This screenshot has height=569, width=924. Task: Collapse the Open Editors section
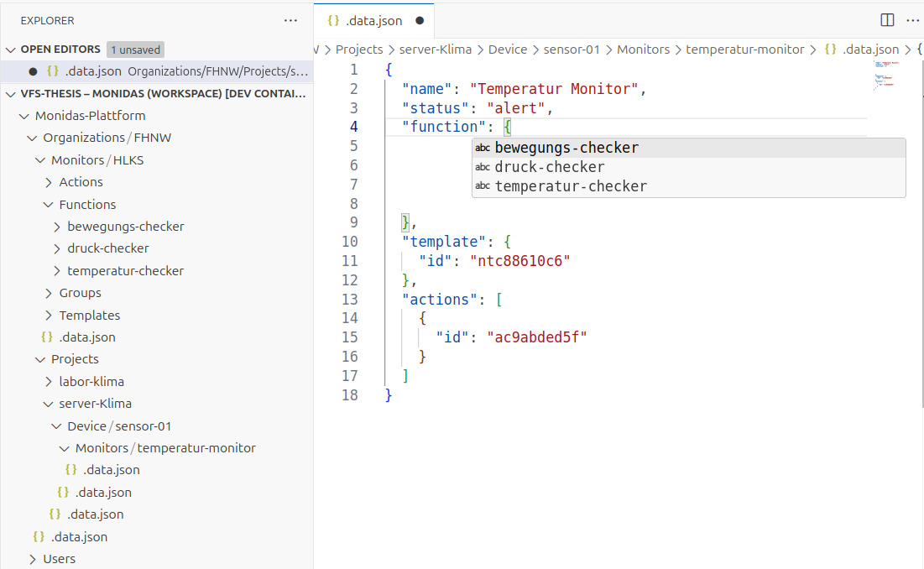click(x=11, y=50)
